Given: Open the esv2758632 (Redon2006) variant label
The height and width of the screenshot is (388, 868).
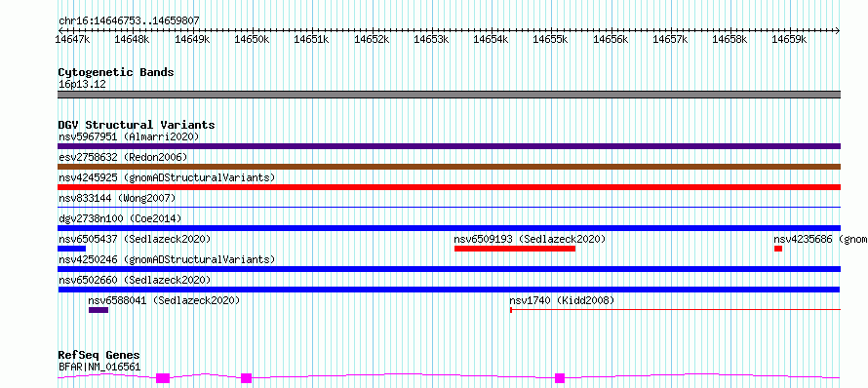Looking at the screenshot, I should 123,157.
